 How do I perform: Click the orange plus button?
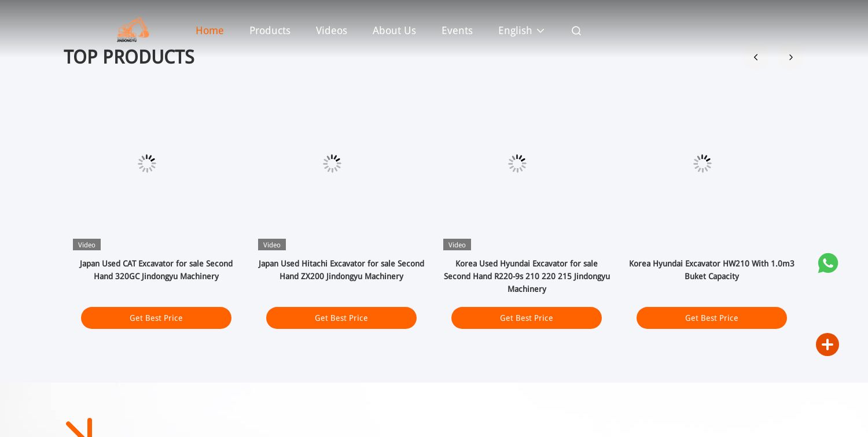827,345
